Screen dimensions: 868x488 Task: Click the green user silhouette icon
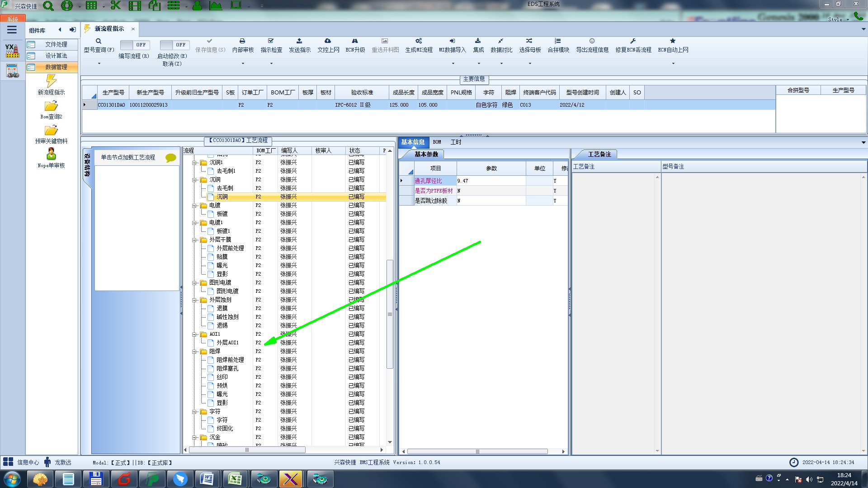197,5
